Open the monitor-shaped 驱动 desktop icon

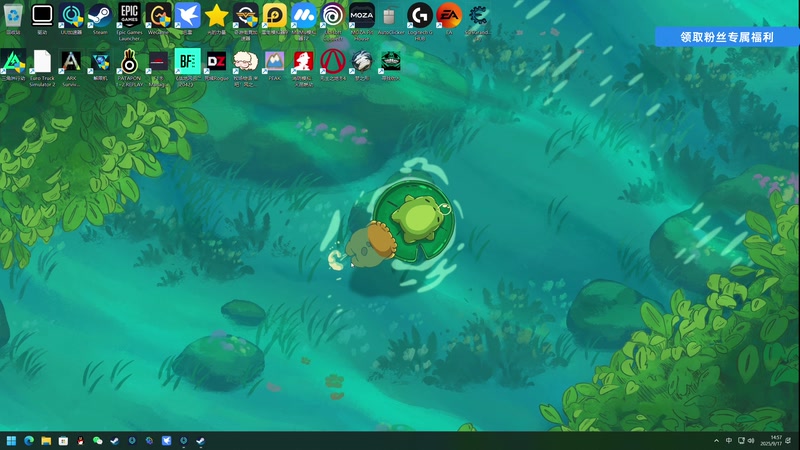pyautogui.click(x=42, y=18)
